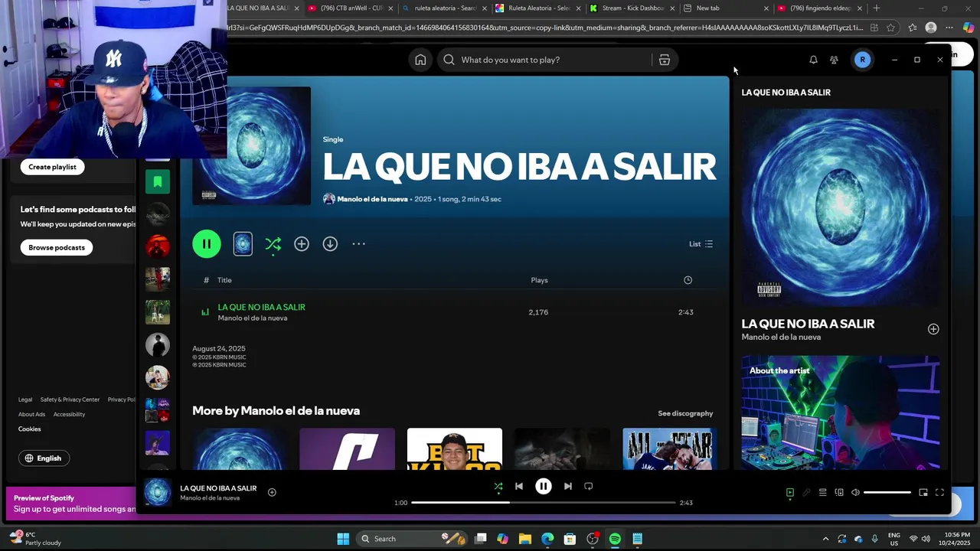This screenshot has width=980, height=551.
Task: Add current track from bottom bar to library
Action: click(272, 492)
